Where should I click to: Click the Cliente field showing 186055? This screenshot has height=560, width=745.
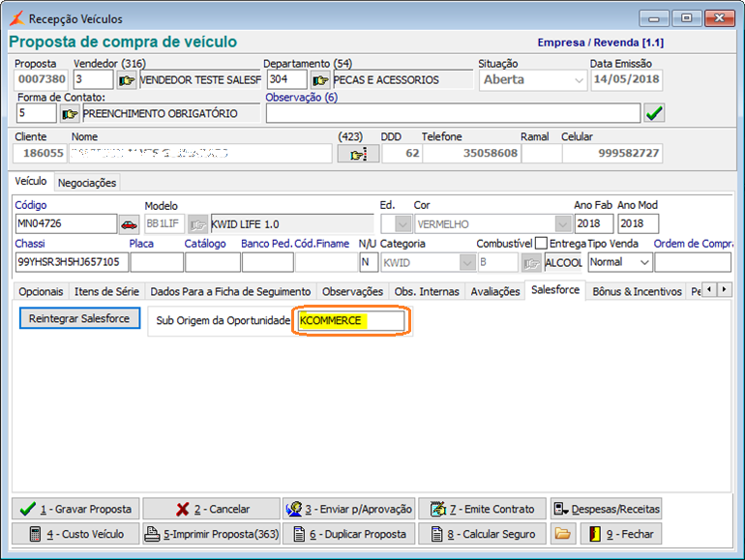point(41,154)
